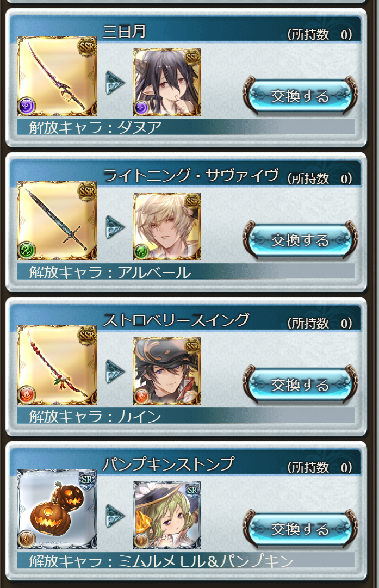Select the ダヌア character portrait
Image resolution: width=379 pixels, height=588 pixels.
(x=167, y=82)
